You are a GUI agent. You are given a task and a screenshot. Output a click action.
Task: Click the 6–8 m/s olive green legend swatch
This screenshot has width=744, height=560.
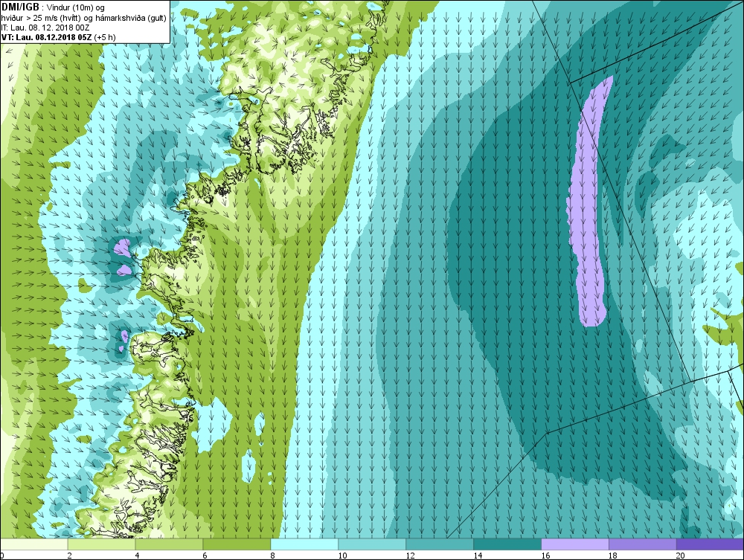pyautogui.click(x=237, y=544)
